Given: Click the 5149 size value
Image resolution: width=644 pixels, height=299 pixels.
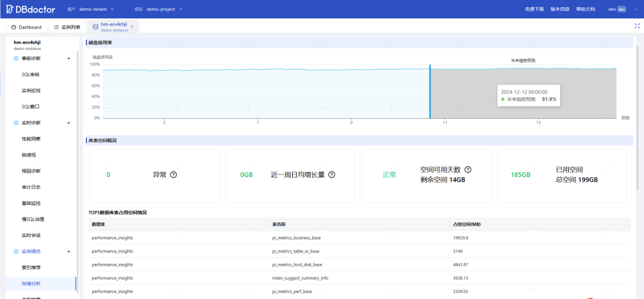Looking at the screenshot, I should tap(457, 251).
